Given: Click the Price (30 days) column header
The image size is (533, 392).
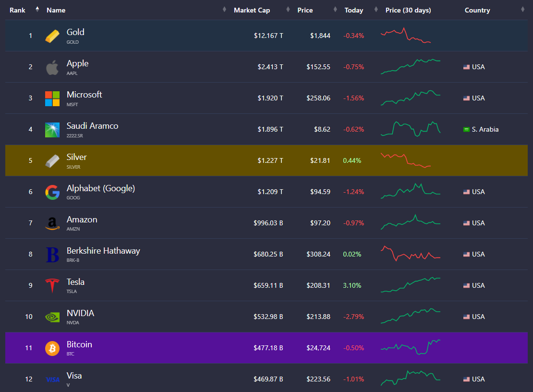Looking at the screenshot, I should coord(408,10).
